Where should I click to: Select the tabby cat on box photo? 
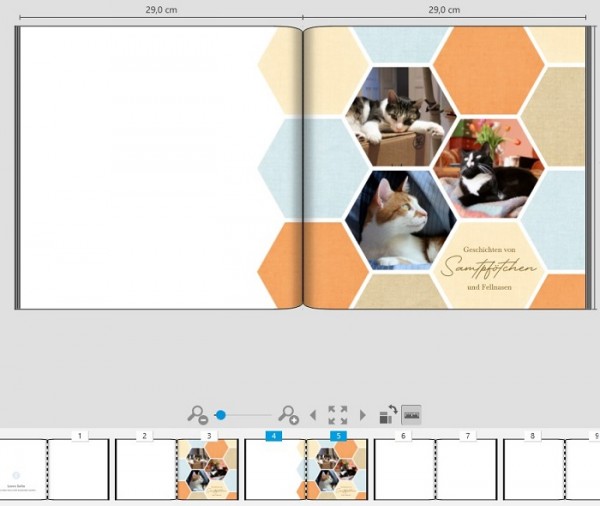(401, 117)
